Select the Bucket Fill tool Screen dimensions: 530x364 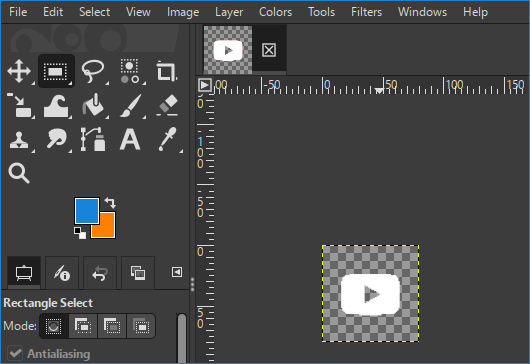point(93,105)
